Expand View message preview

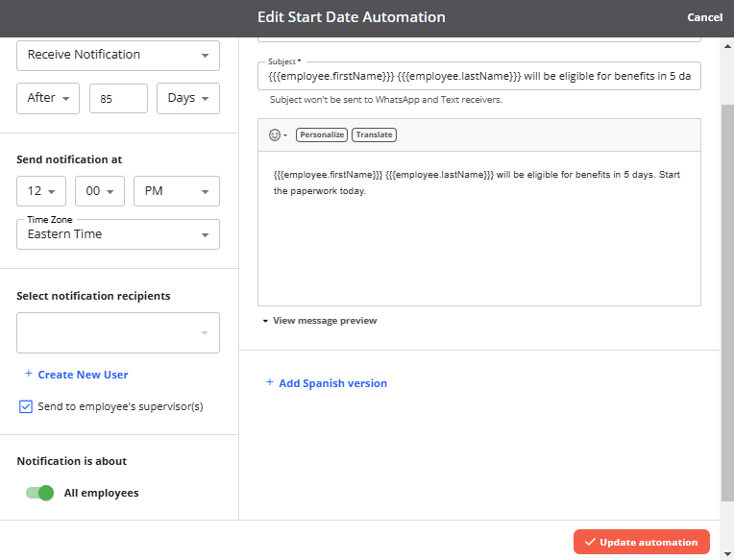320,321
